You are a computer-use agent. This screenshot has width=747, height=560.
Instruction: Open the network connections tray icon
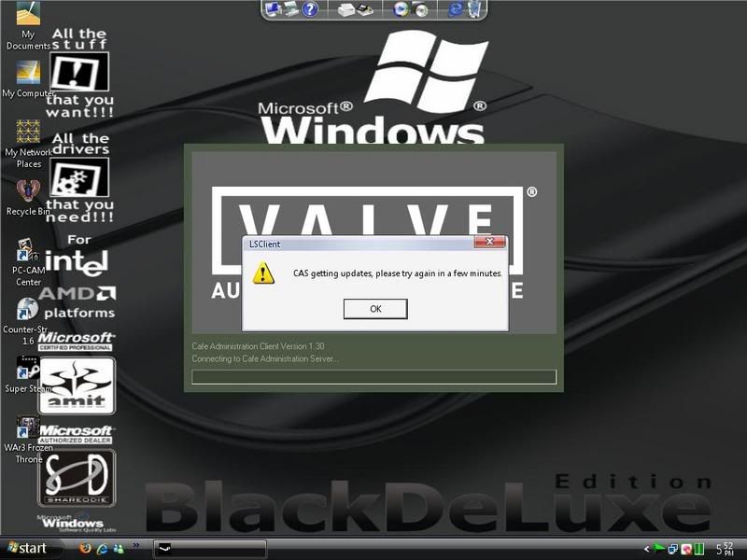673,549
